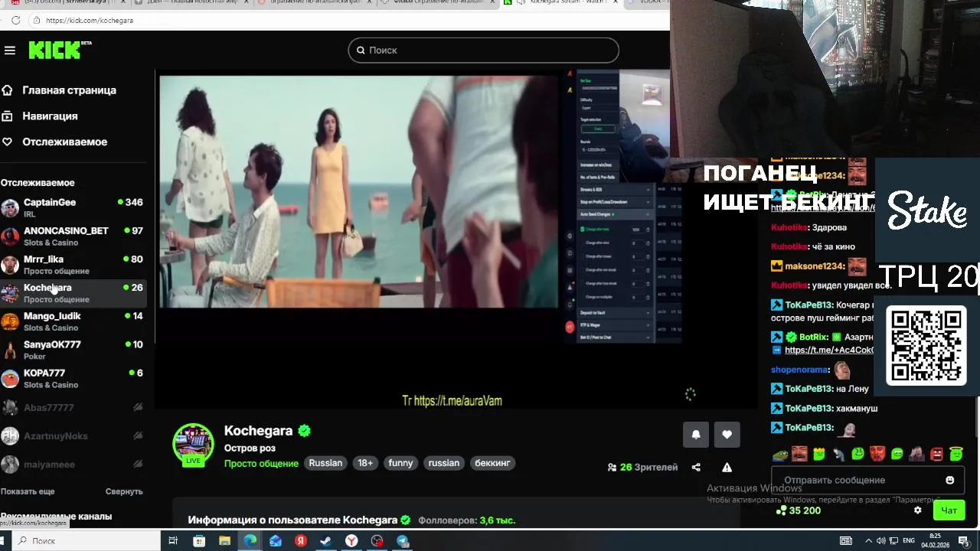Toggle the notification bell for Kochegara
Image resolution: width=980 pixels, height=551 pixels.
[x=696, y=435]
